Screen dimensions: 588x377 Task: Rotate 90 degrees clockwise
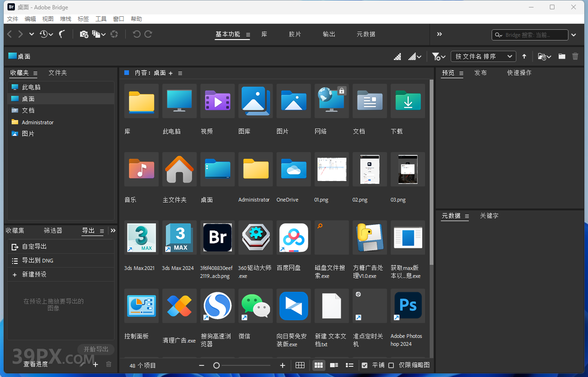[x=149, y=34]
